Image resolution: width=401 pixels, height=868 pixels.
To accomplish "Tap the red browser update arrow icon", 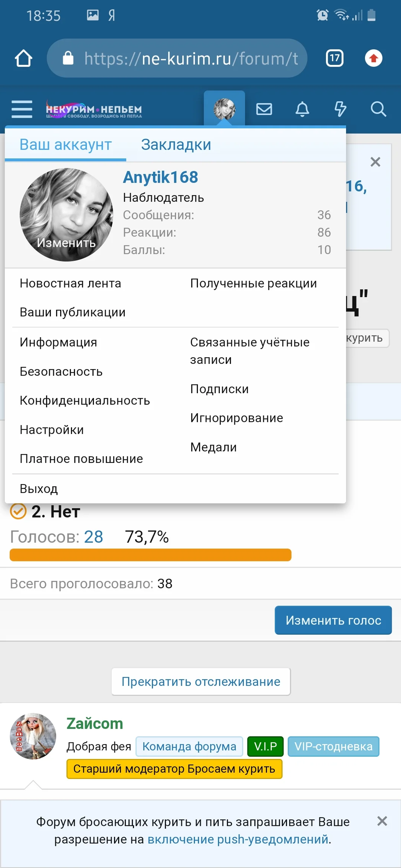I will pyautogui.click(x=374, y=58).
